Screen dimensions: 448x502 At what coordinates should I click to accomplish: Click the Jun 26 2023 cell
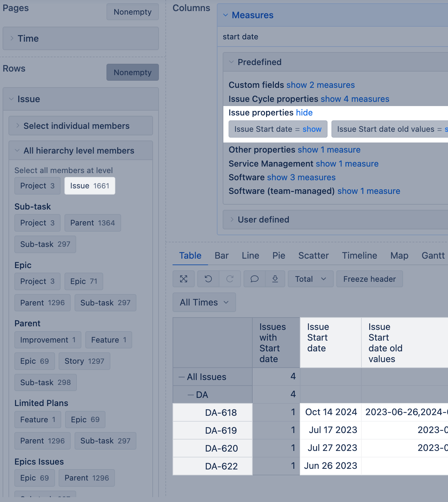click(331, 466)
